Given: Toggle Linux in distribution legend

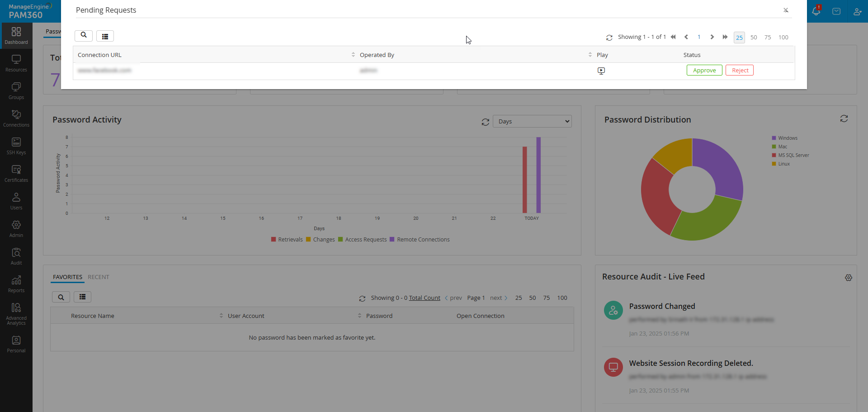Looking at the screenshot, I should (x=781, y=164).
